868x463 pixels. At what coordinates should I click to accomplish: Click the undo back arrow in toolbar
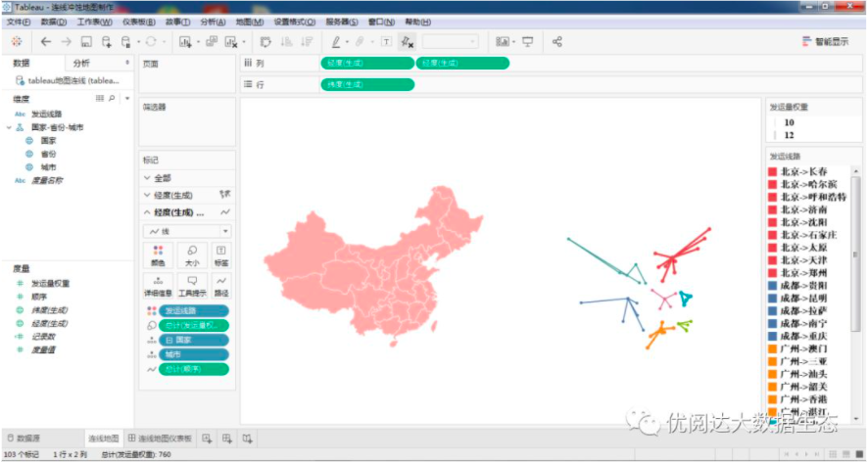pyautogui.click(x=46, y=42)
